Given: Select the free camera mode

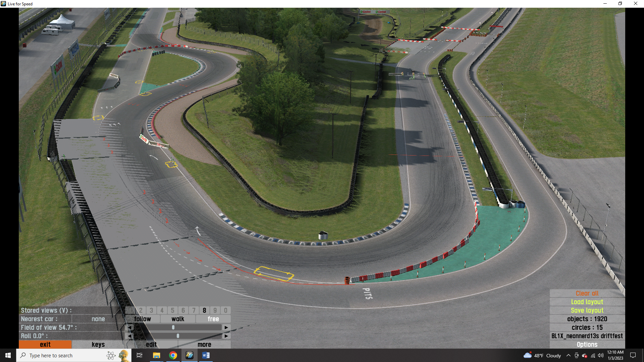Looking at the screenshot, I should coord(213,319).
